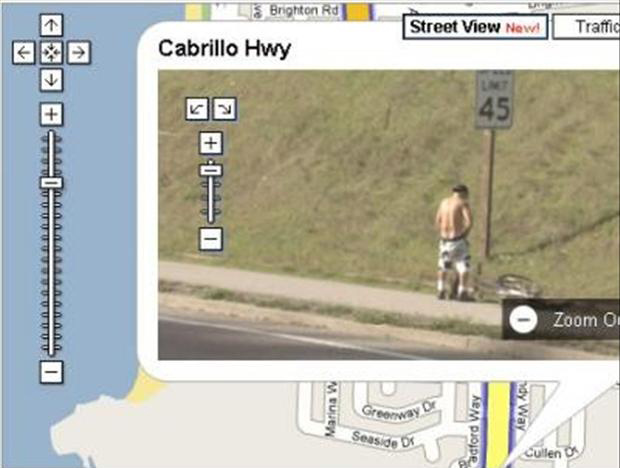Pan the map right with arrow
The height and width of the screenshot is (468, 620).
pos(79,52)
